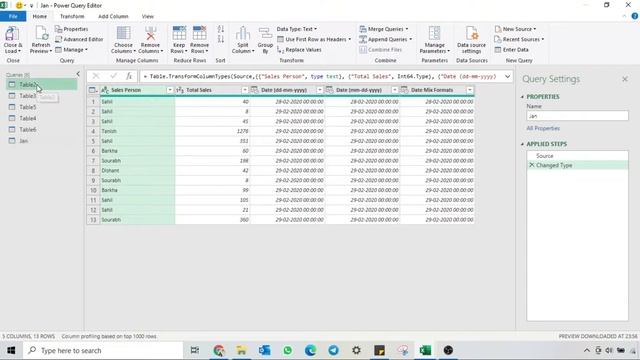Open the Help icon in the ribbon
Image resolution: width=640 pixels, height=360 pixels.
click(x=635, y=16)
